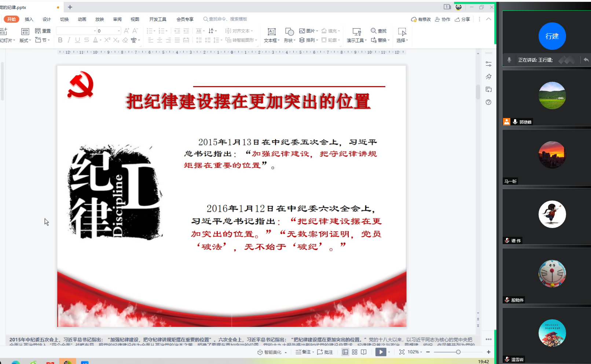Click the zoom slider handle

tap(458, 352)
